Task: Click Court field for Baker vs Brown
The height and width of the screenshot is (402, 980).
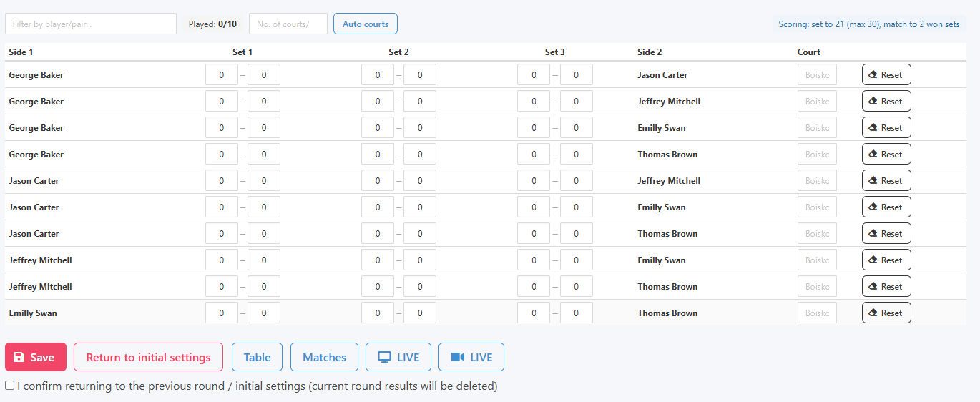Action: [817, 154]
